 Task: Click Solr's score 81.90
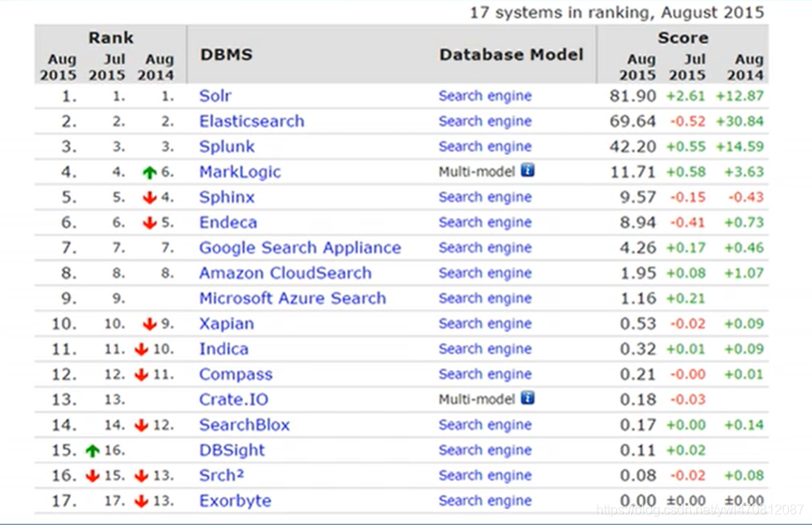(632, 96)
